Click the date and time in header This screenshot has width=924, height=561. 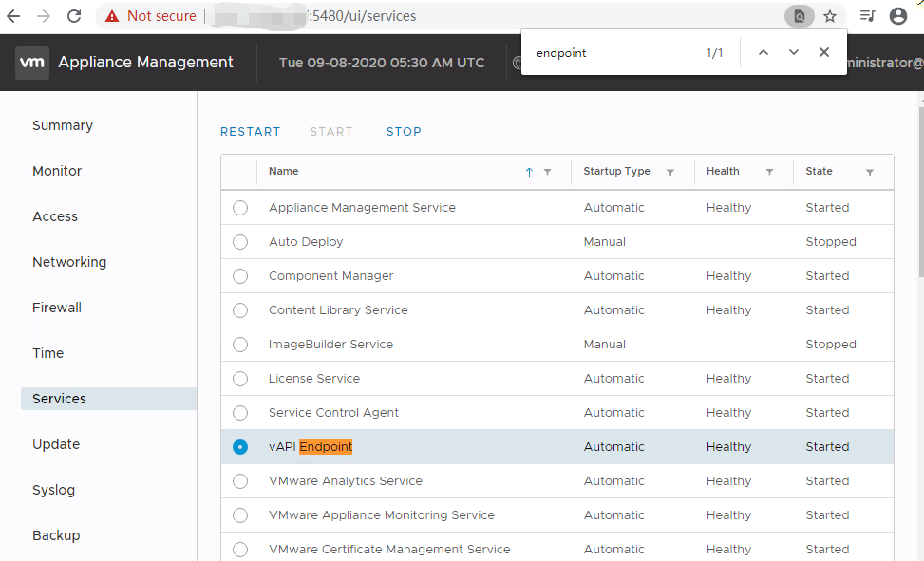[x=381, y=63]
